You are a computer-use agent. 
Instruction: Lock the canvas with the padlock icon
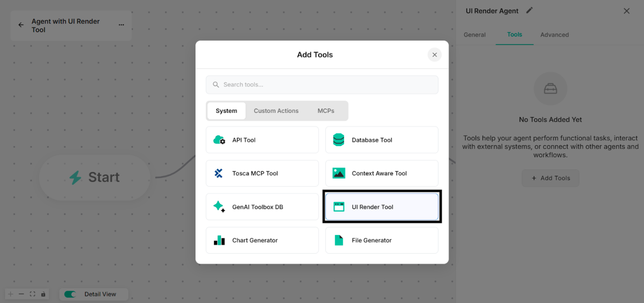point(43,294)
